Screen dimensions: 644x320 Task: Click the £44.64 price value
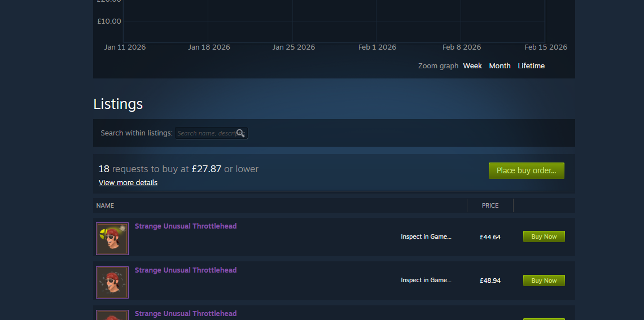tap(490, 237)
